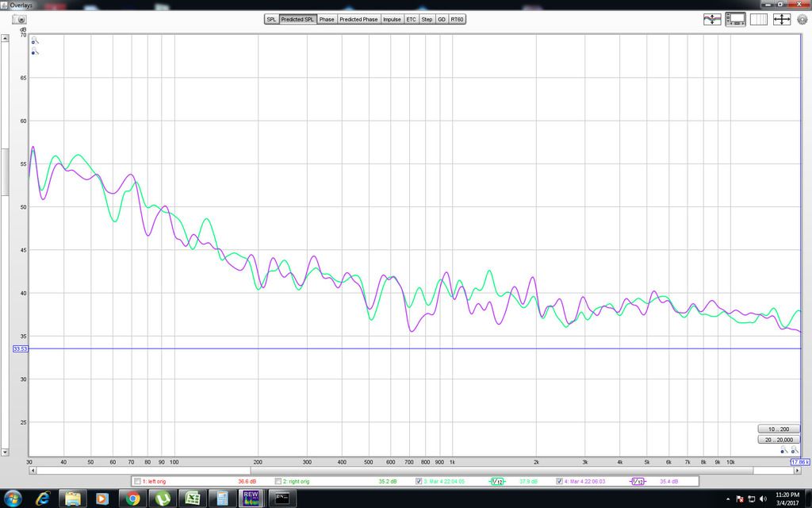Capture graph image with the camera icon
The image size is (812, 508).
[19, 19]
